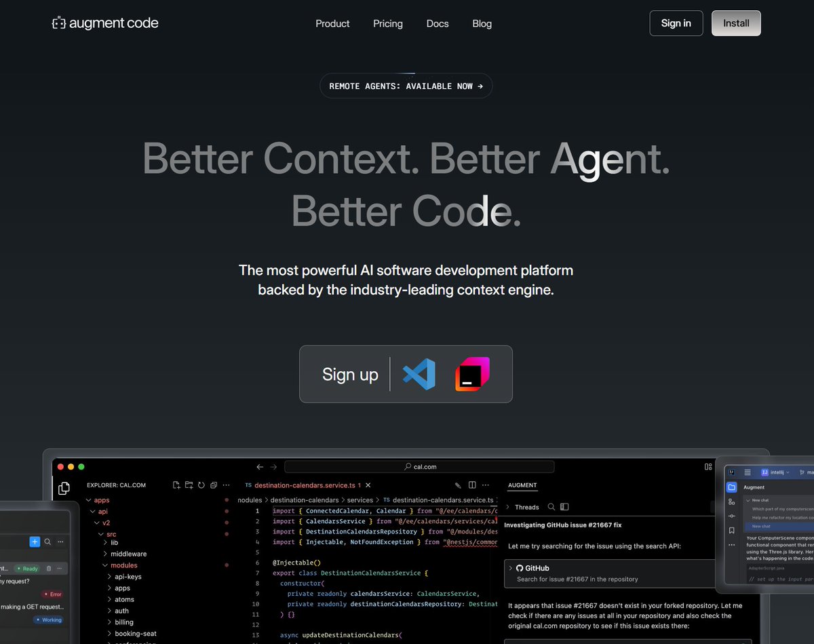Split the editor with split icon
Viewport: 814px width, 644px height.
tap(473, 485)
